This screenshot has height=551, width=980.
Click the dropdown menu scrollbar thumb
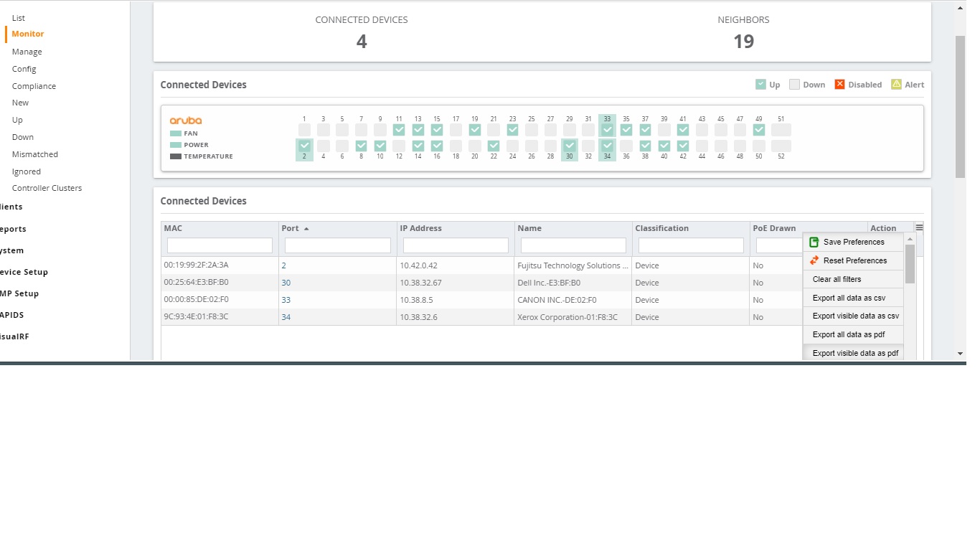[910, 264]
